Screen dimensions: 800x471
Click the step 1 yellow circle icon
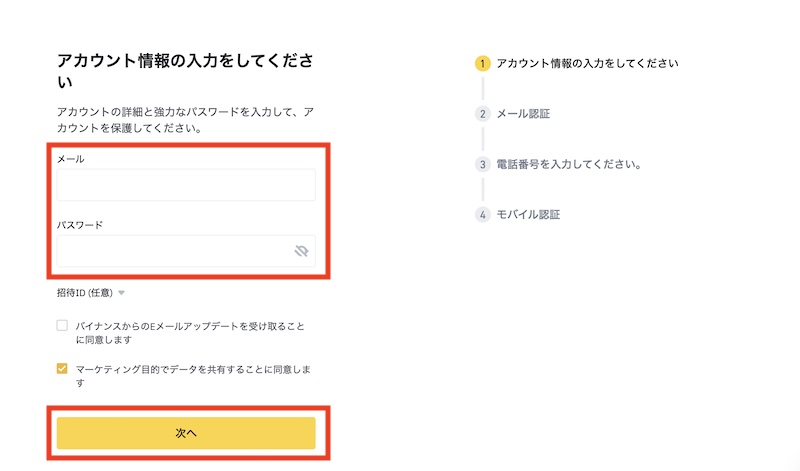pyautogui.click(x=482, y=64)
